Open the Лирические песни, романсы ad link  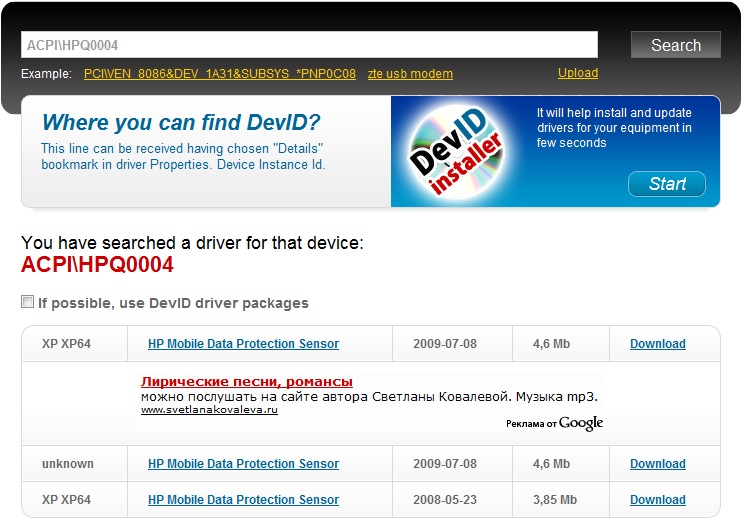pos(247,382)
